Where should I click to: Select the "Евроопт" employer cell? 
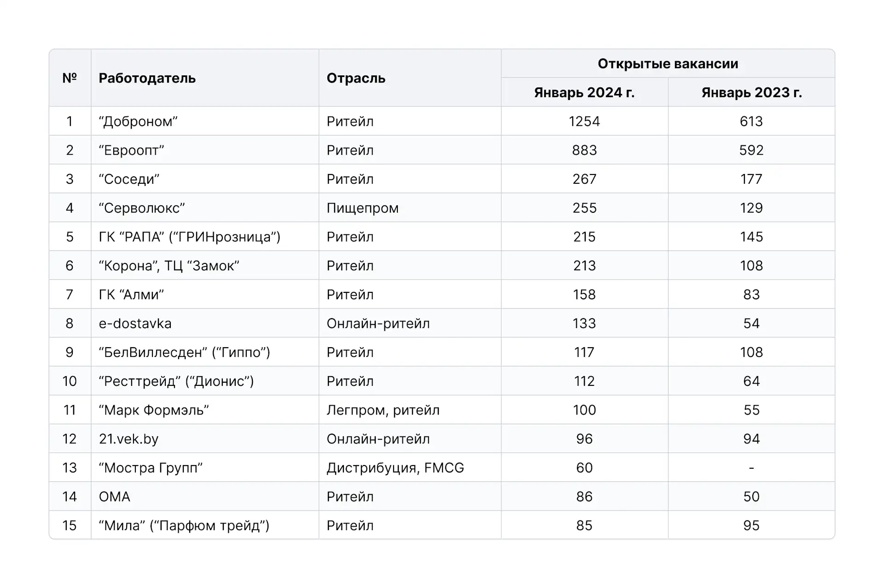131,151
